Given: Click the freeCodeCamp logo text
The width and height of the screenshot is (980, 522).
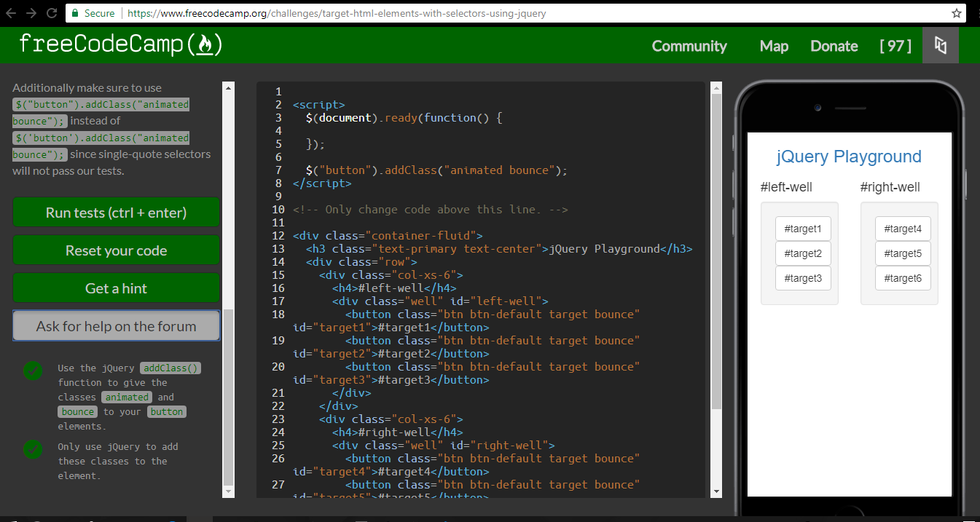Looking at the screenshot, I should tap(101, 45).
